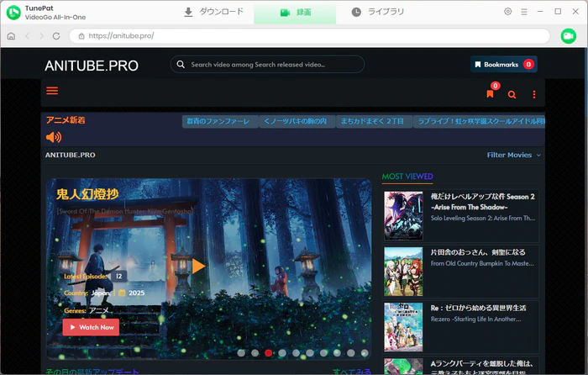Select the active red slider dot
Image resolution: width=588 pixels, height=375 pixels.
(x=269, y=353)
